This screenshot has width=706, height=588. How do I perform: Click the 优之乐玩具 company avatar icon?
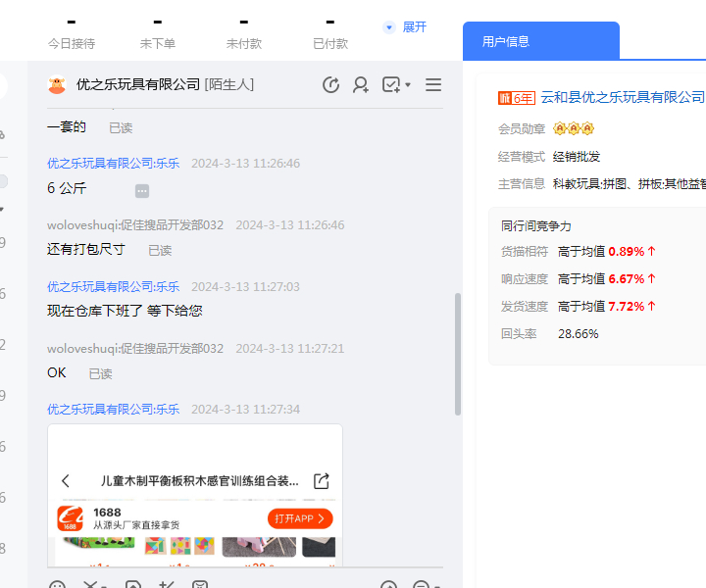point(57,85)
